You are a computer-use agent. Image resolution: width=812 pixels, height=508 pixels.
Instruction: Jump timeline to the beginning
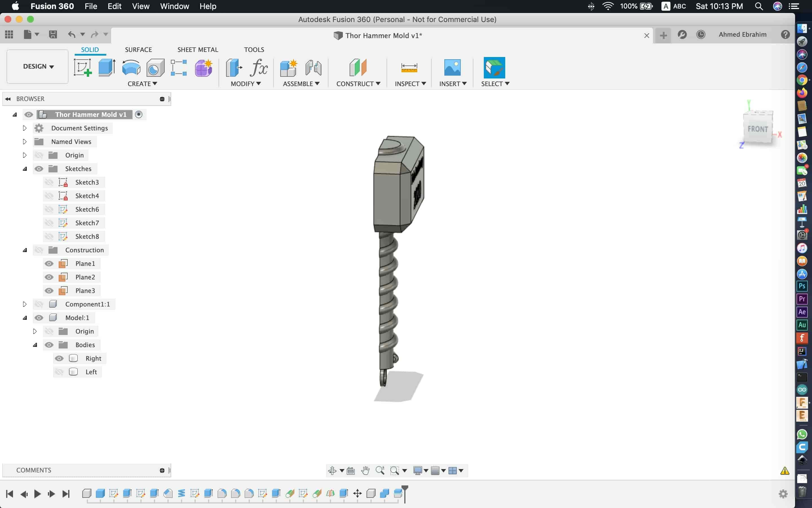coord(9,494)
